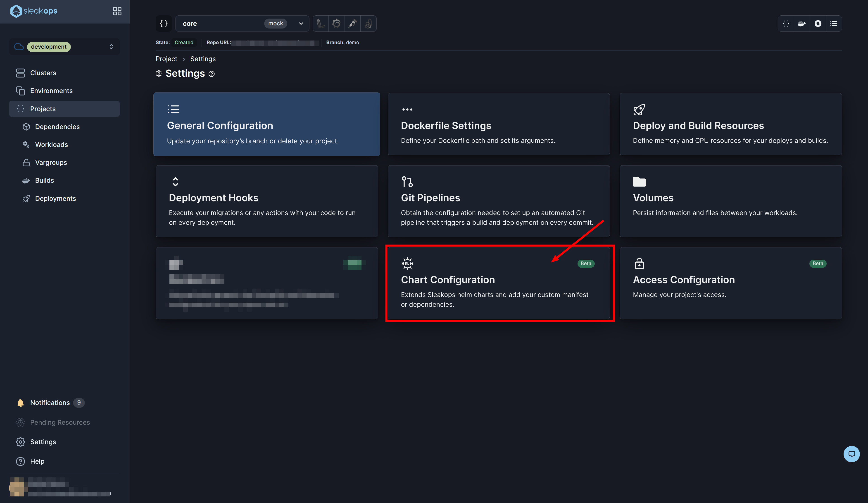Open the Volumes card

tap(730, 201)
